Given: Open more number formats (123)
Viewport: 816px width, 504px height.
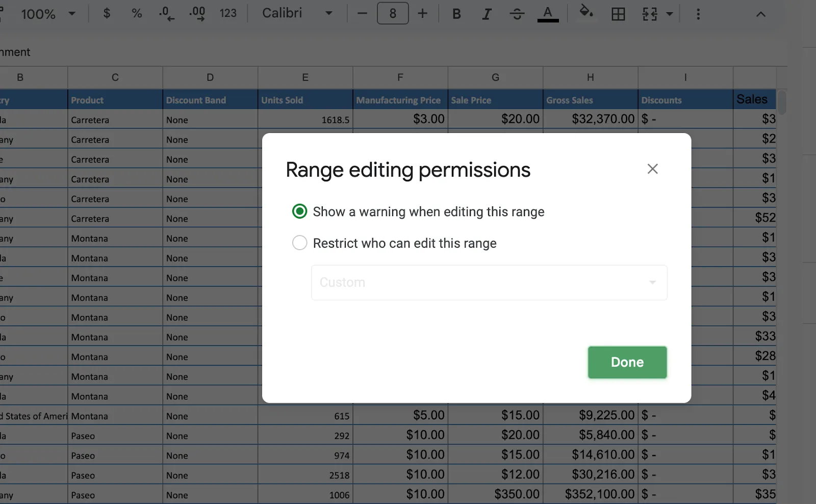Looking at the screenshot, I should pos(228,13).
